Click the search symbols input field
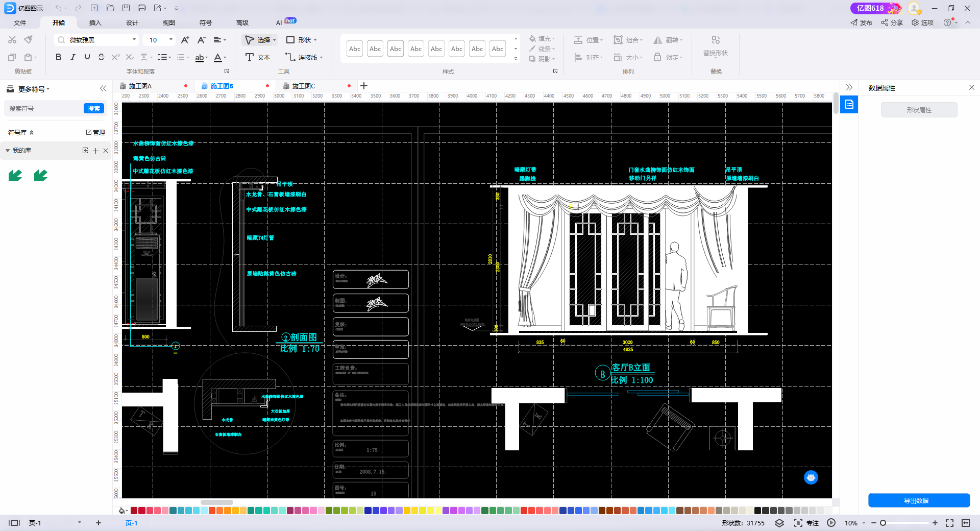This screenshot has width=980, height=531. [x=45, y=108]
